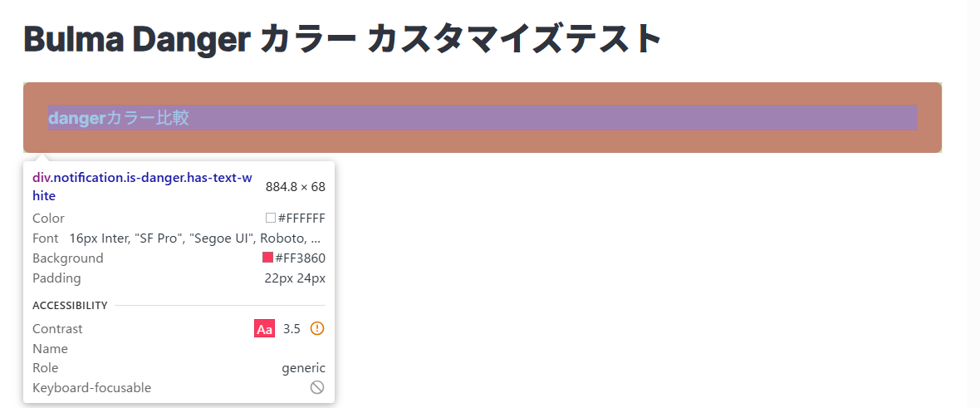Image resolution: width=980 pixels, height=408 pixels.
Task: Click the role value generic
Action: (x=303, y=368)
